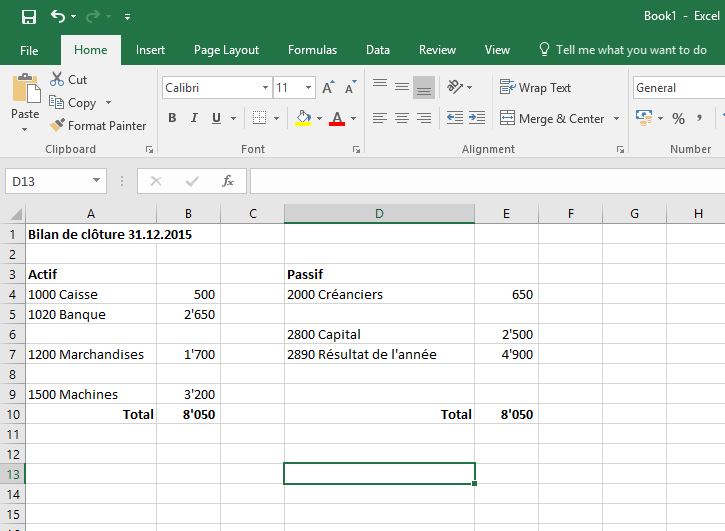
Task: Expand the font size dropdown
Action: [x=308, y=88]
